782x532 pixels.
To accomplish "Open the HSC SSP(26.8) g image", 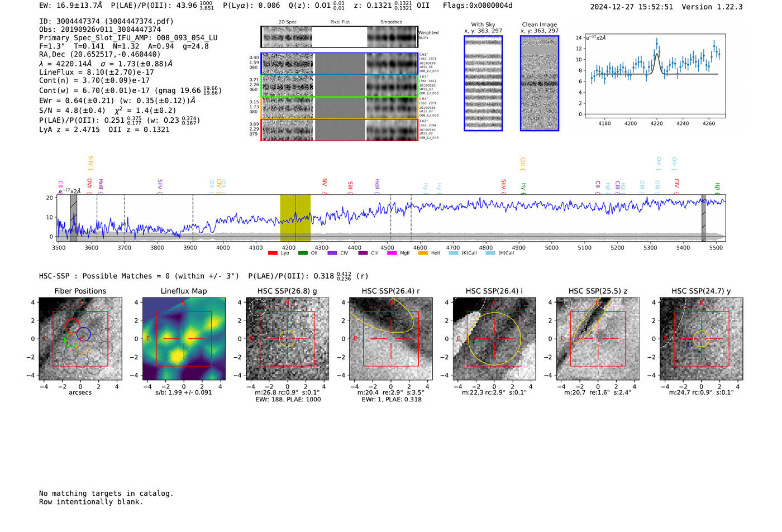I will [x=287, y=338].
